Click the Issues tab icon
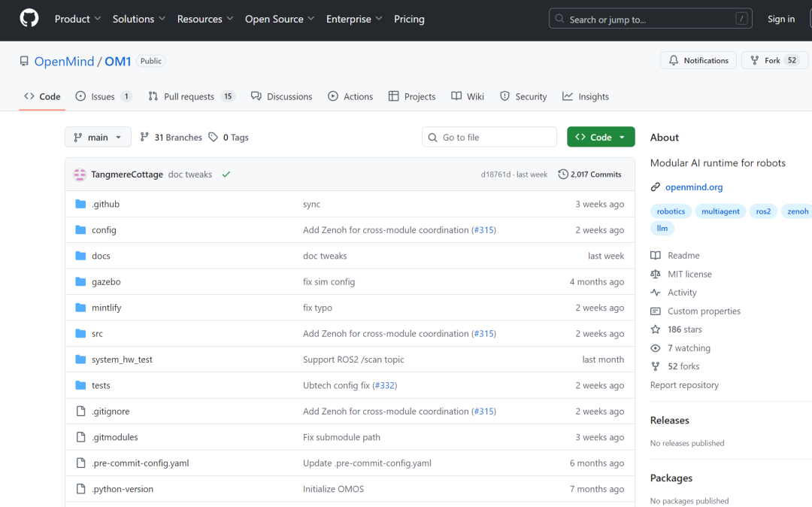Screen dimensions: 812x507 coord(79,96)
